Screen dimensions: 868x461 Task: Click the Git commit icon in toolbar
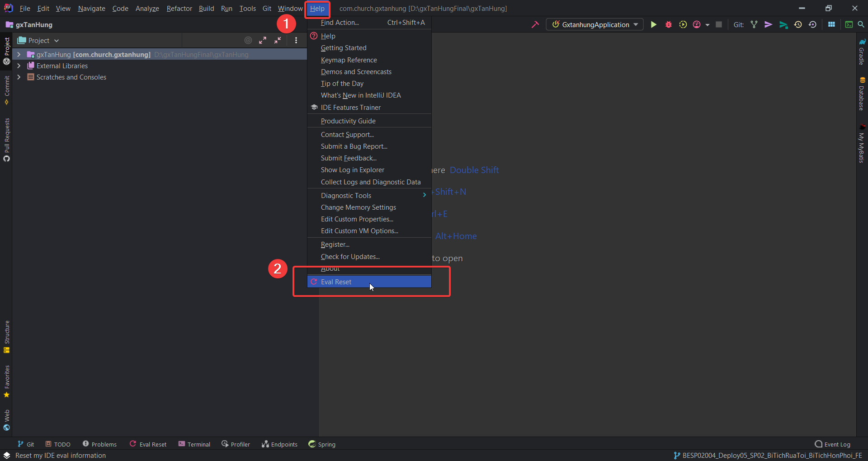click(769, 25)
